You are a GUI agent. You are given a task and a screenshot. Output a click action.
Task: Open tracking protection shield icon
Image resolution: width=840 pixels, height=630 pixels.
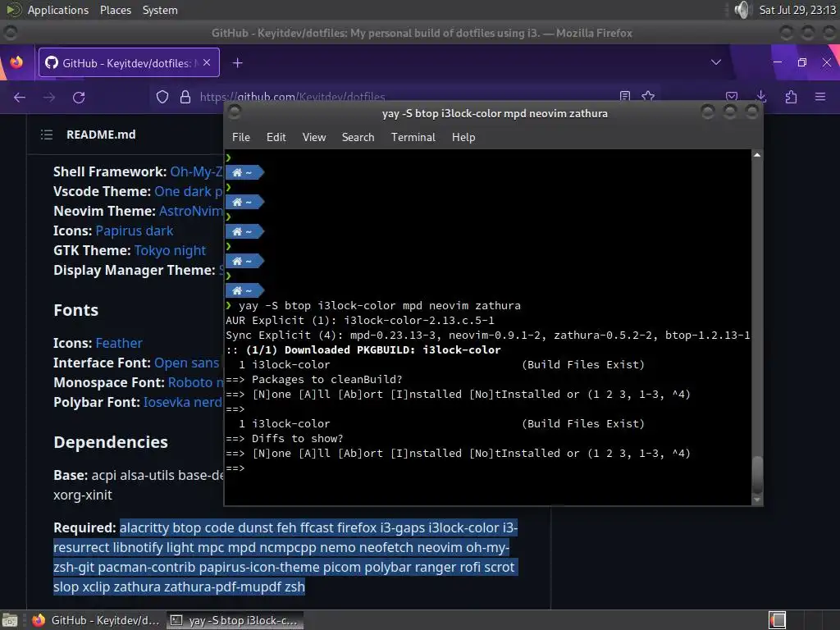click(x=162, y=97)
